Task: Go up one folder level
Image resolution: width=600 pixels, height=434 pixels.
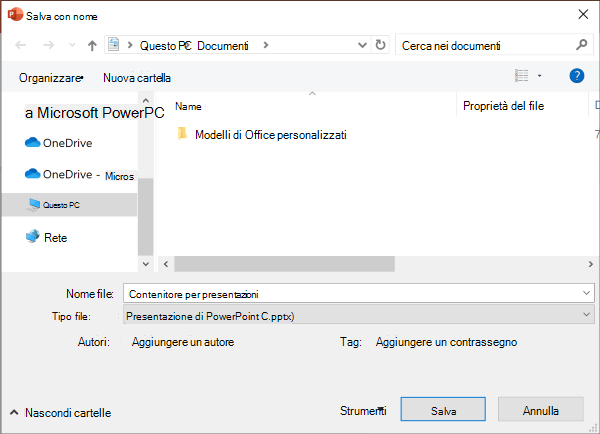Action: [92, 46]
